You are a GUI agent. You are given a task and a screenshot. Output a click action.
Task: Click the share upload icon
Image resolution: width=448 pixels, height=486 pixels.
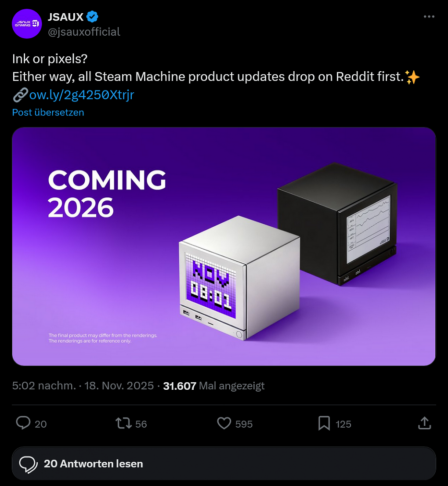tap(424, 423)
